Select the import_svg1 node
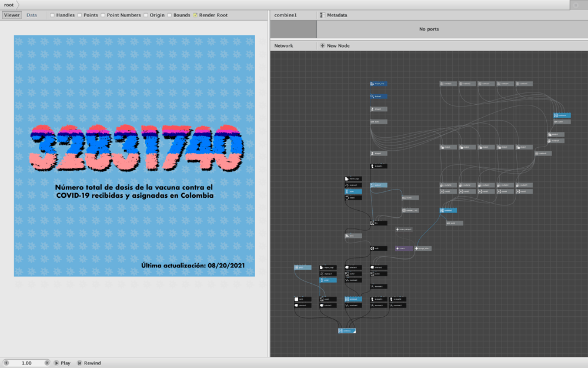This screenshot has height=368, width=588. click(x=353, y=179)
